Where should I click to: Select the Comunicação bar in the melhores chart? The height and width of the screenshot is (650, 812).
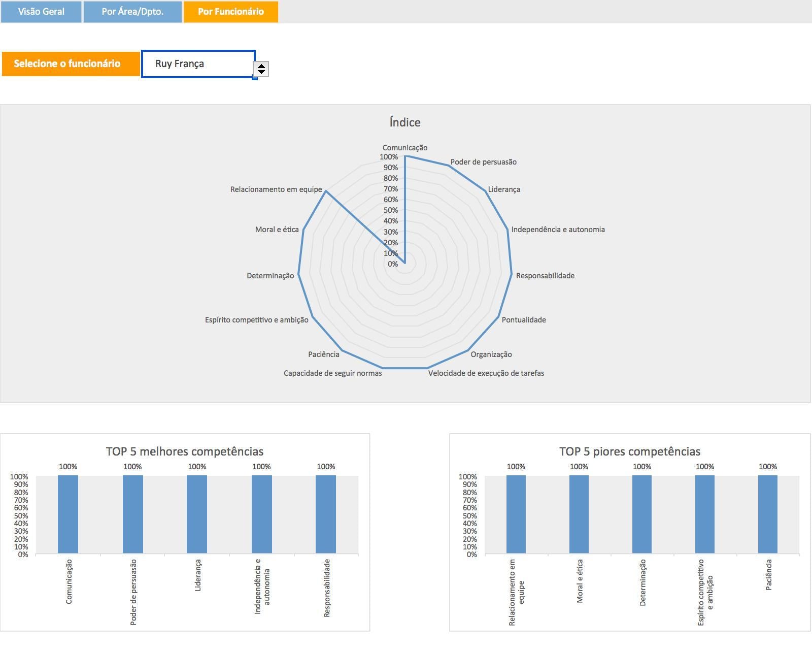(x=68, y=514)
